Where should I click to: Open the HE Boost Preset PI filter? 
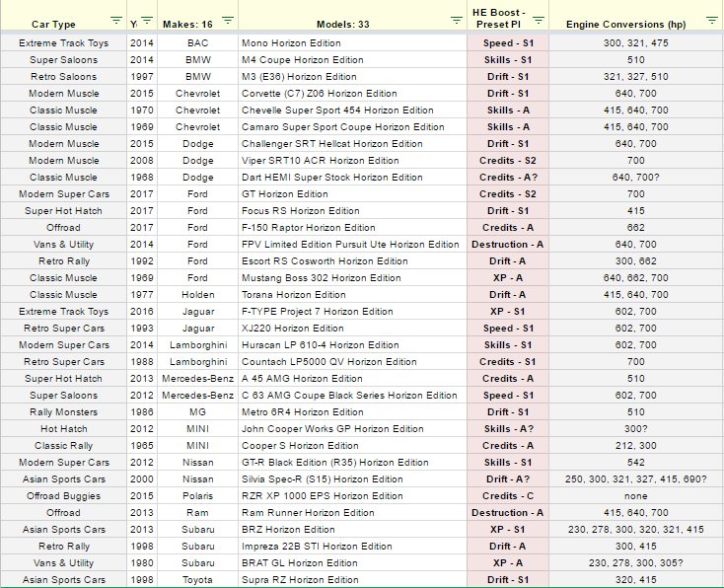pos(539,21)
